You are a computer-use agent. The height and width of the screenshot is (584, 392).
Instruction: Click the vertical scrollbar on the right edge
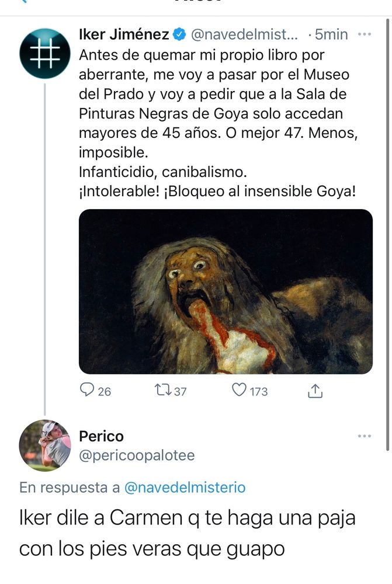pos(388,234)
